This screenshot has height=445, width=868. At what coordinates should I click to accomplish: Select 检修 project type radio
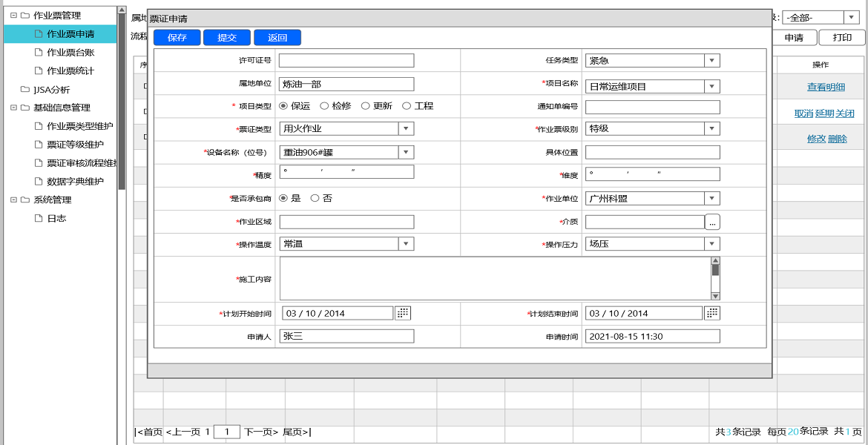[324, 106]
